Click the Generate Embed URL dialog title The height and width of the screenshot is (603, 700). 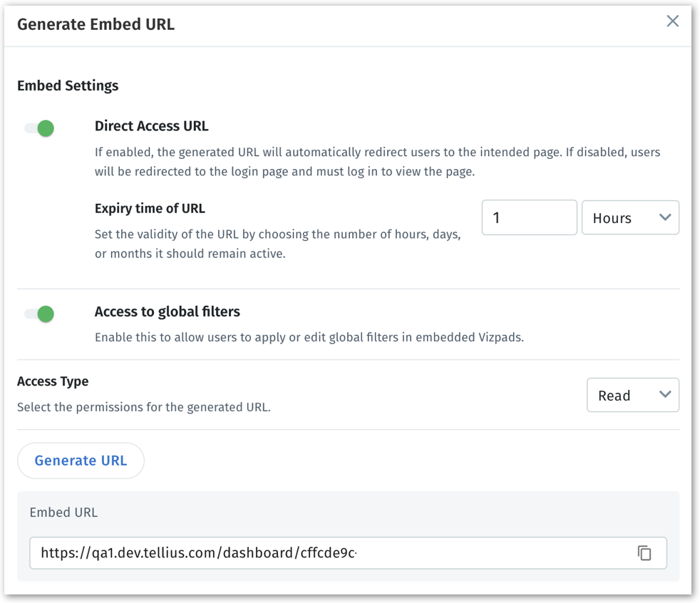[x=96, y=24]
